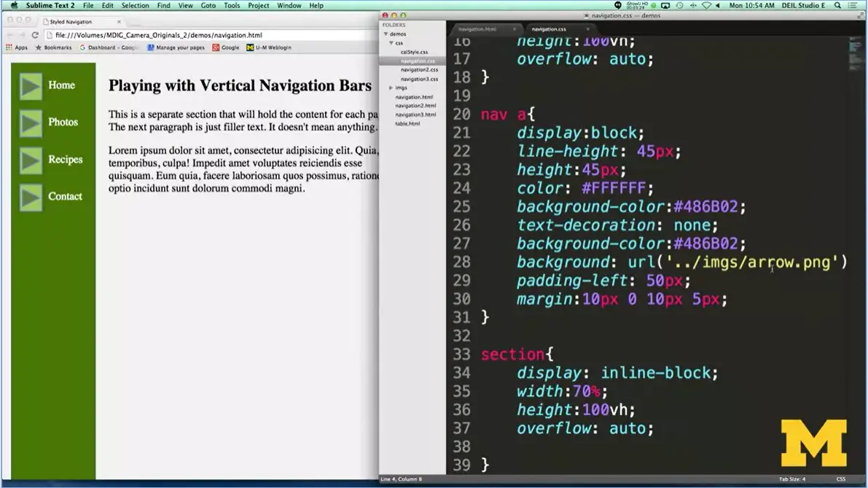Collapse the demos folder in sidebar
This screenshot has height=488, width=868.
(x=386, y=34)
